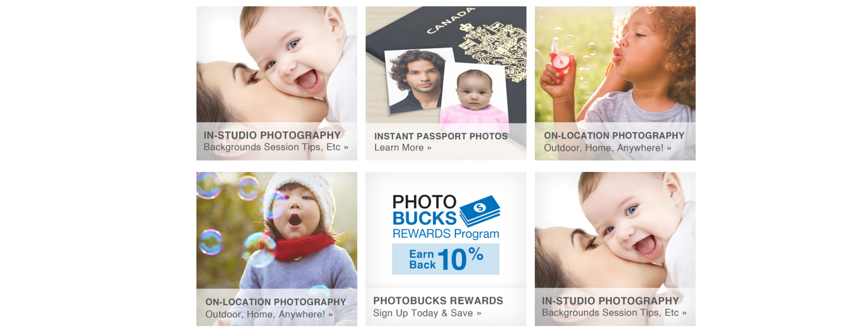
Task: Click photo of curly-haired girl blowing bubbles
Action: pos(615,64)
